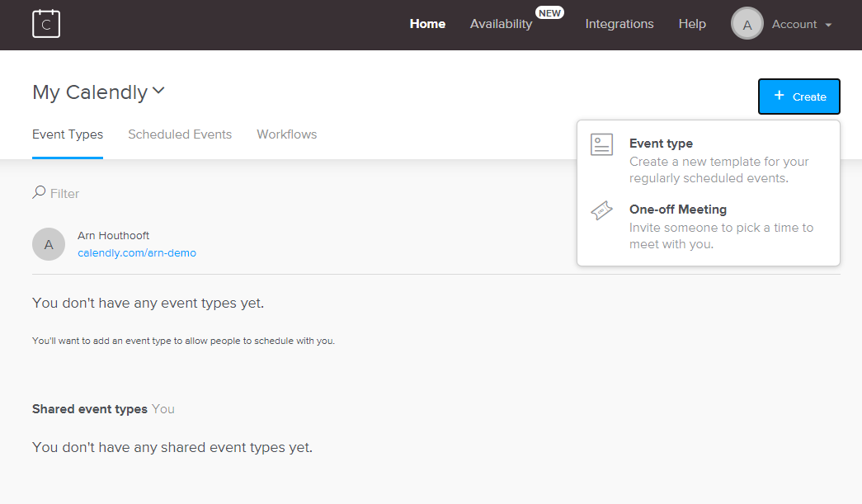The height and width of the screenshot is (504, 862).
Task: Click the Calendly logo icon
Action: click(x=46, y=24)
